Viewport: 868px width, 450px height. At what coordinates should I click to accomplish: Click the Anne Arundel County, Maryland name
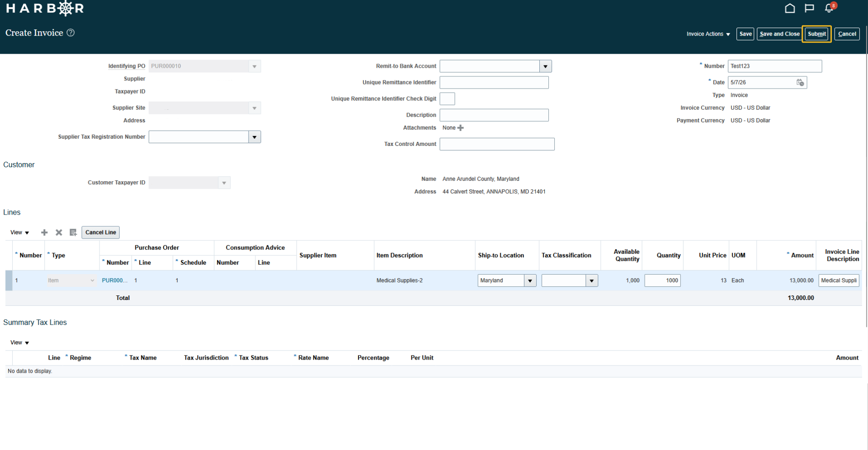pyautogui.click(x=481, y=179)
